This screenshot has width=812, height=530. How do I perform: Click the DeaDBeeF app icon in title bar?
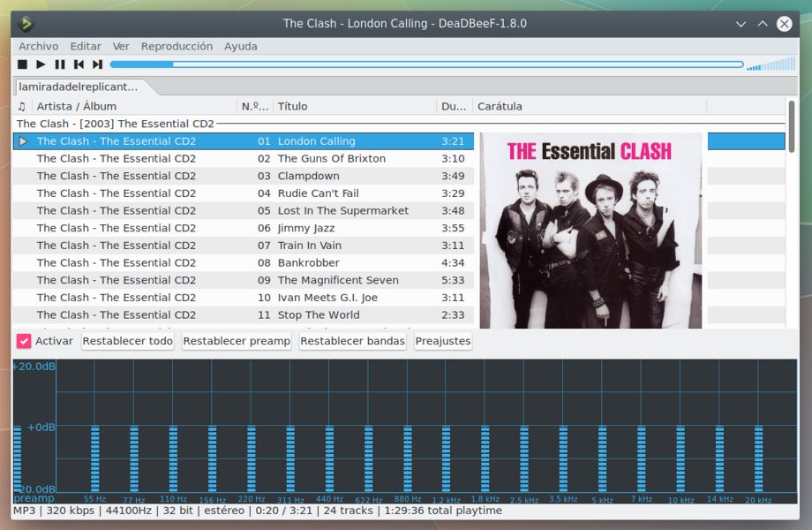(x=26, y=23)
